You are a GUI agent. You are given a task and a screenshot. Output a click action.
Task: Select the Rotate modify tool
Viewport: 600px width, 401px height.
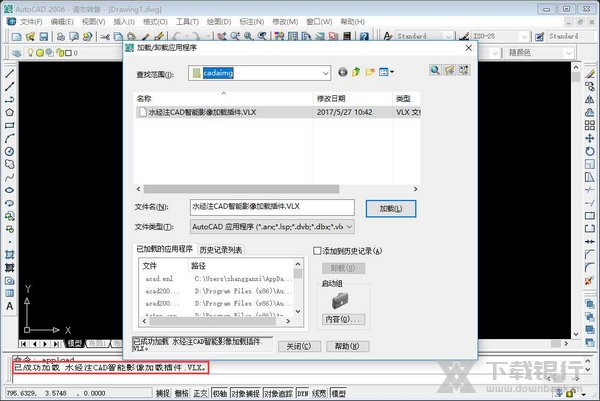coord(590,152)
